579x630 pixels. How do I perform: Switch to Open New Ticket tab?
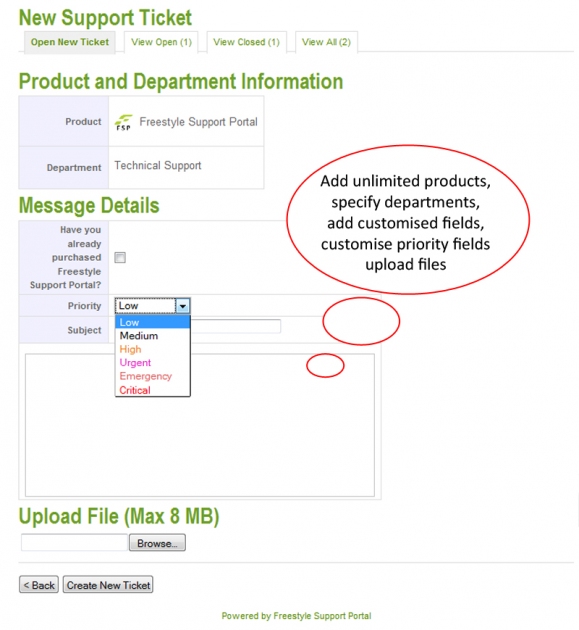[x=70, y=42]
